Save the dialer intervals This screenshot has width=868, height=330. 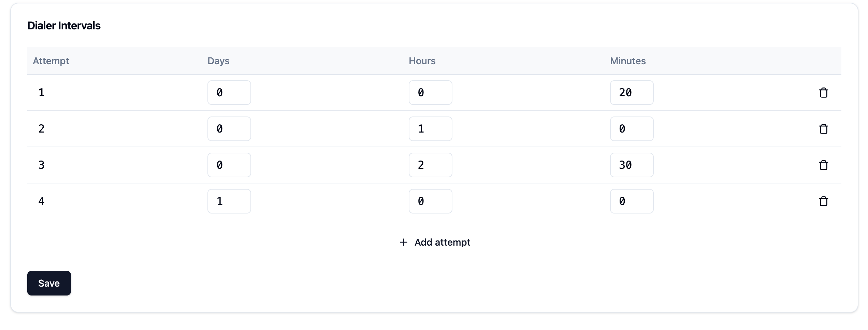49,283
